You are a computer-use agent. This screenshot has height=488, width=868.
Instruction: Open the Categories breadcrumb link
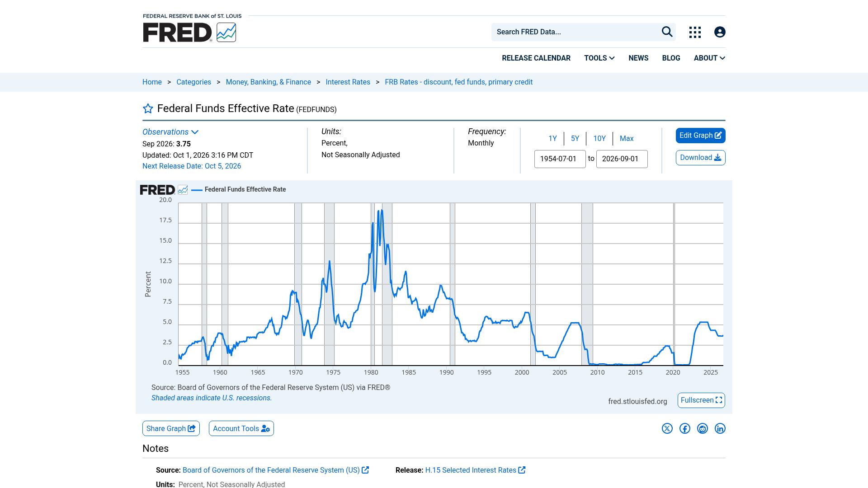[x=193, y=82]
